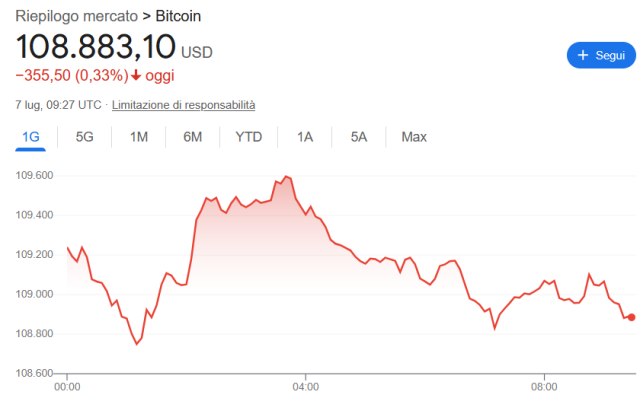This screenshot has width=640, height=398.
Task: Open Limitazione di responsabilità link
Action: (x=183, y=105)
